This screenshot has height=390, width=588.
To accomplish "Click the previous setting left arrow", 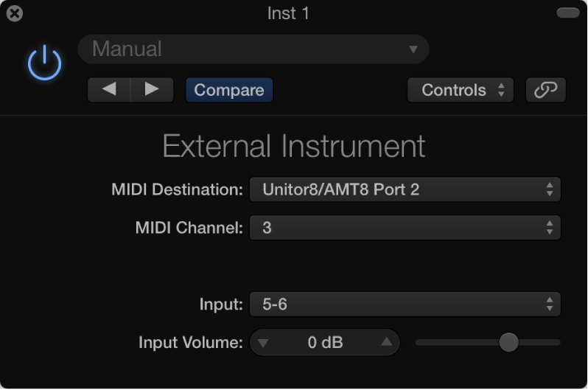I will click(x=109, y=89).
